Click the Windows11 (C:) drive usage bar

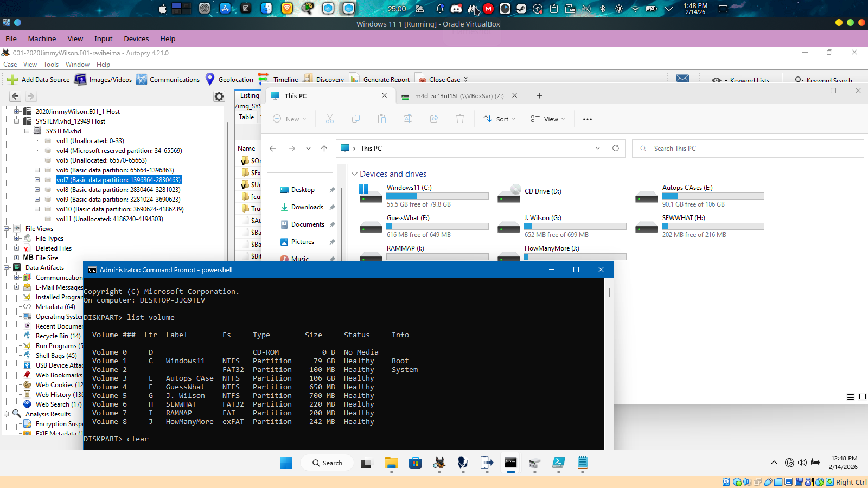[x=437, y=196]
